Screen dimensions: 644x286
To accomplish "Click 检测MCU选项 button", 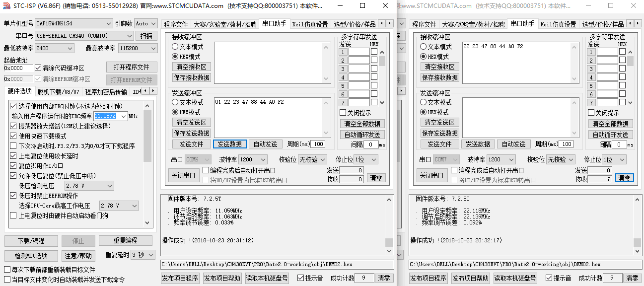I will tap(31, 255).
